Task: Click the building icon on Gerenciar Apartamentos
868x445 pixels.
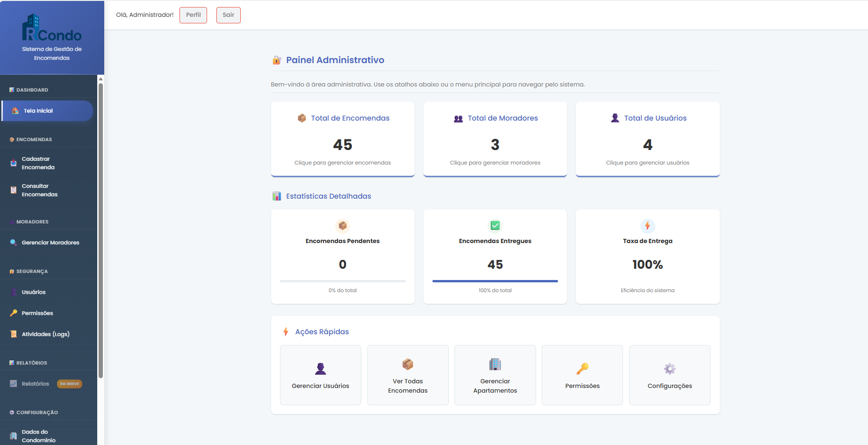Action: [495, 364]
